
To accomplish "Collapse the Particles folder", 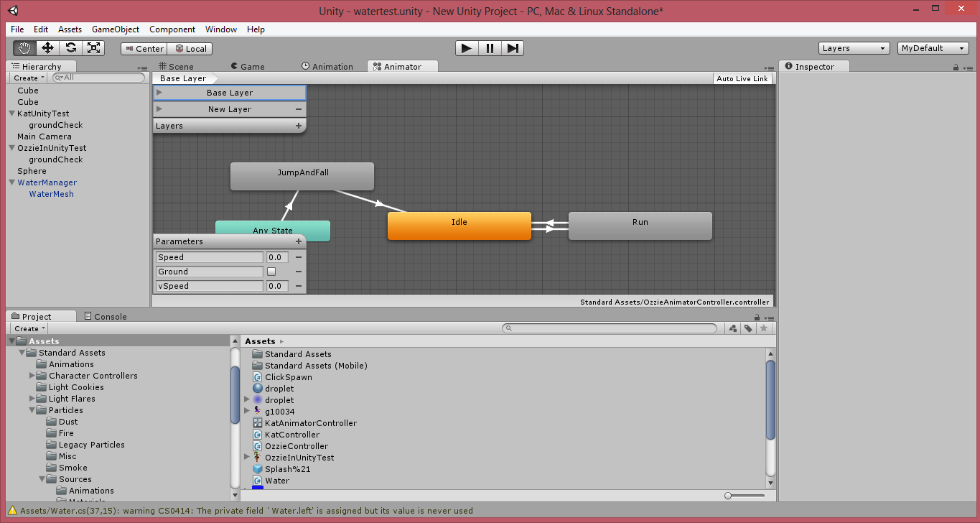I will point(32,410).
